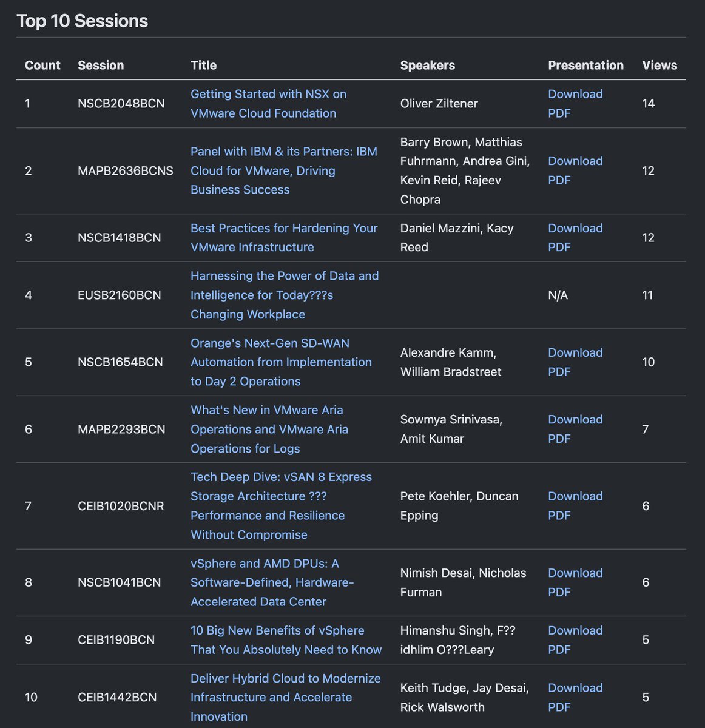Click views value 5 for CEIB1190BCN
The height and width of the screenshot is (728, 705).
pos(646,640)
